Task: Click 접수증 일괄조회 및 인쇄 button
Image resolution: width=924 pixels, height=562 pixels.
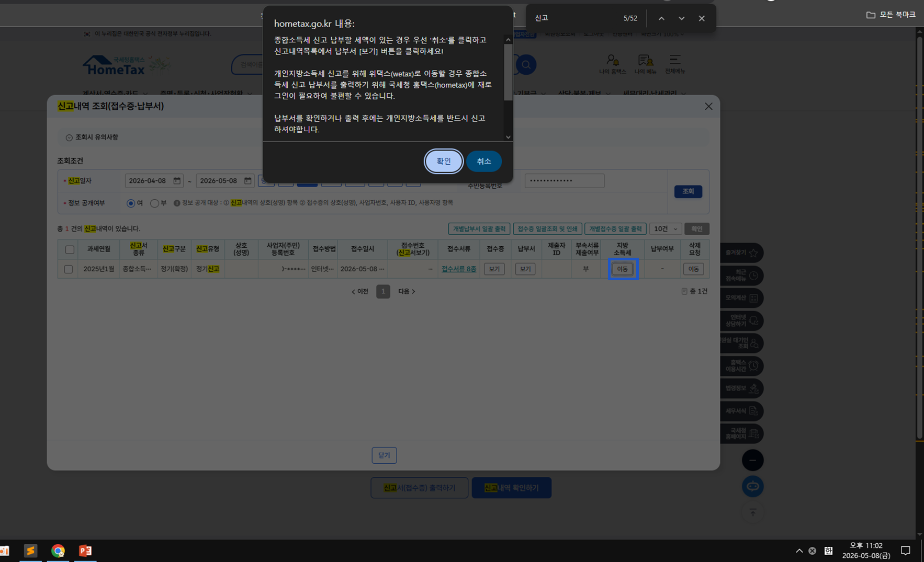Action: [x=547, y=229]
